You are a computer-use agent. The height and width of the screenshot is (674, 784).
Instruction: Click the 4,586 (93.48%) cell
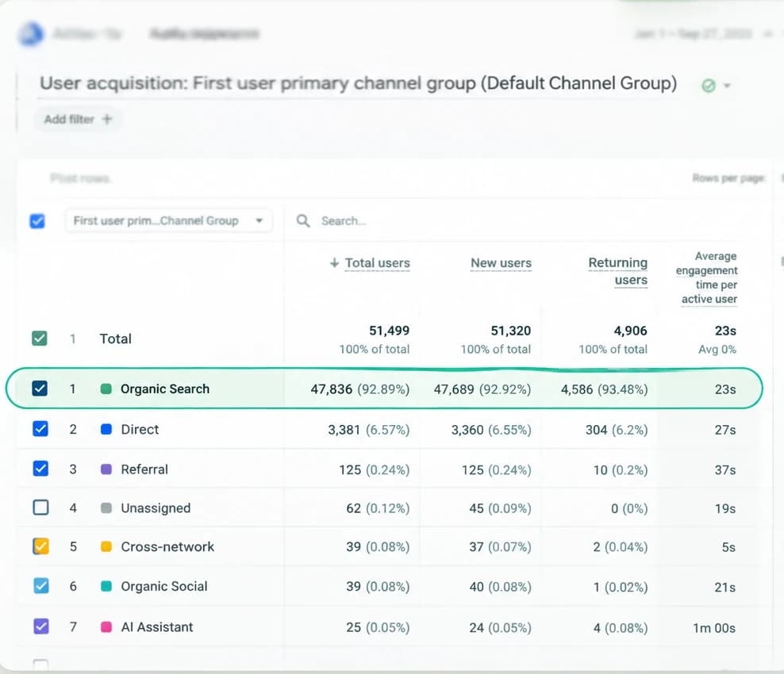605,389
